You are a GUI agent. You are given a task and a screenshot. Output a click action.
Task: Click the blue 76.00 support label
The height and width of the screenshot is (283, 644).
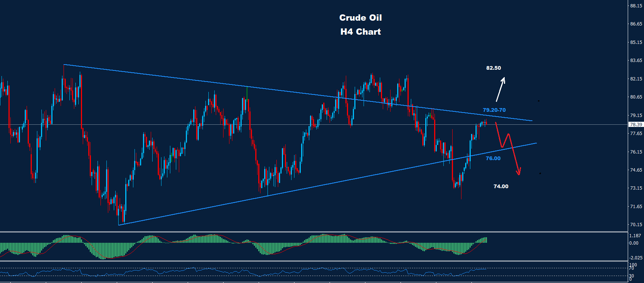point(493,158)
